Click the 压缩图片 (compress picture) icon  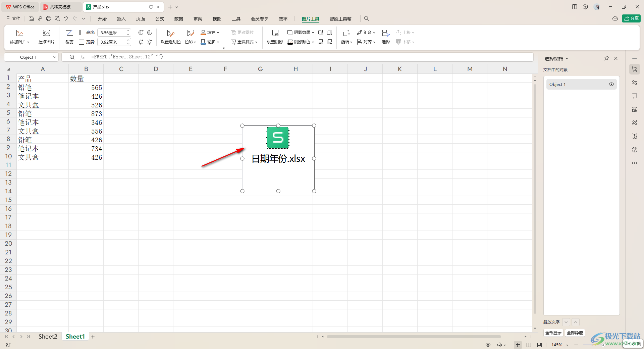(47, 33)
